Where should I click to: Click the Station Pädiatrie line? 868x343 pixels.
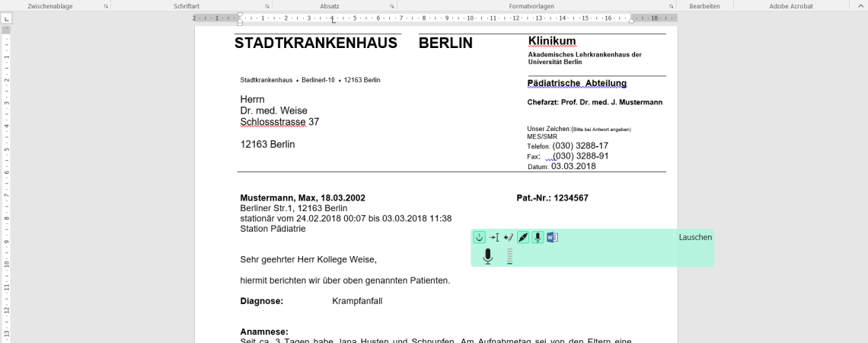pos(273,229)
